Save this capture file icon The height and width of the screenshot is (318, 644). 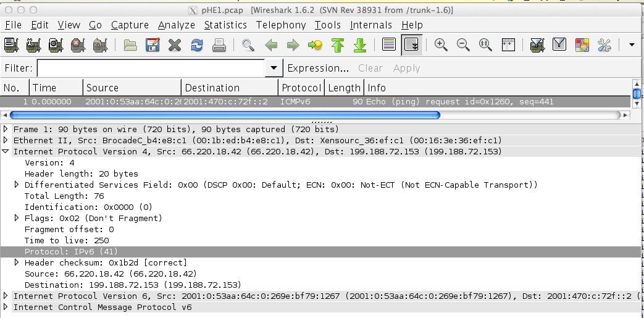coord(153,45)
